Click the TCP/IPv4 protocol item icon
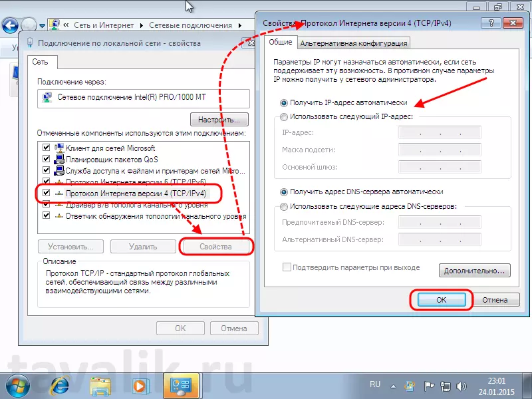 [x=59, y=194]
